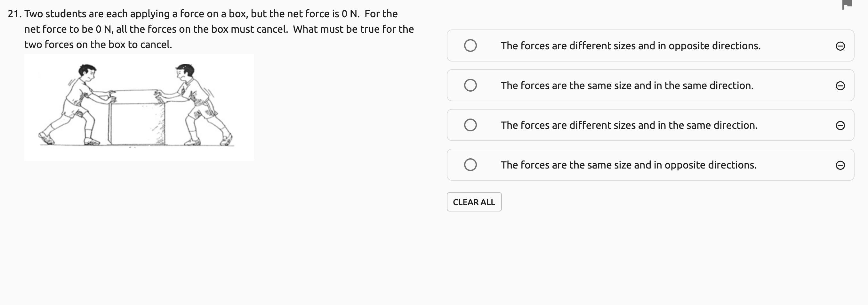
Task: Click answer text 'different sizes and in the same direction'
Action: 629,126
